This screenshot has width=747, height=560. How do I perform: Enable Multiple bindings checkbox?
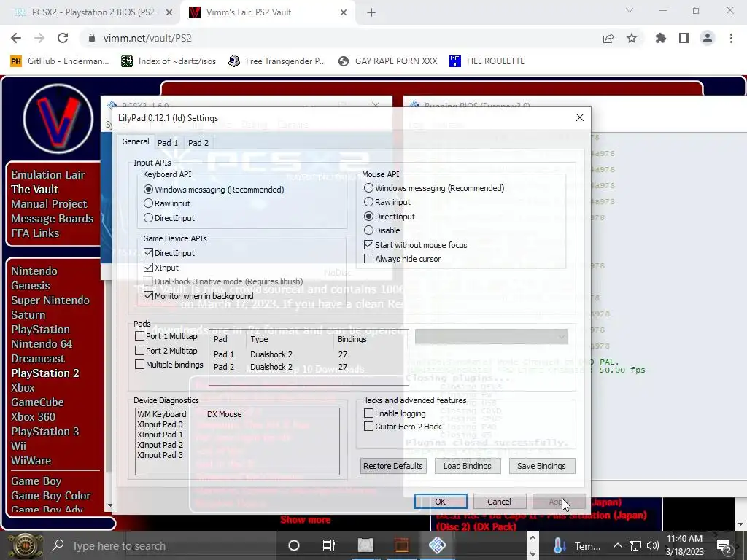tap(139, 365)
